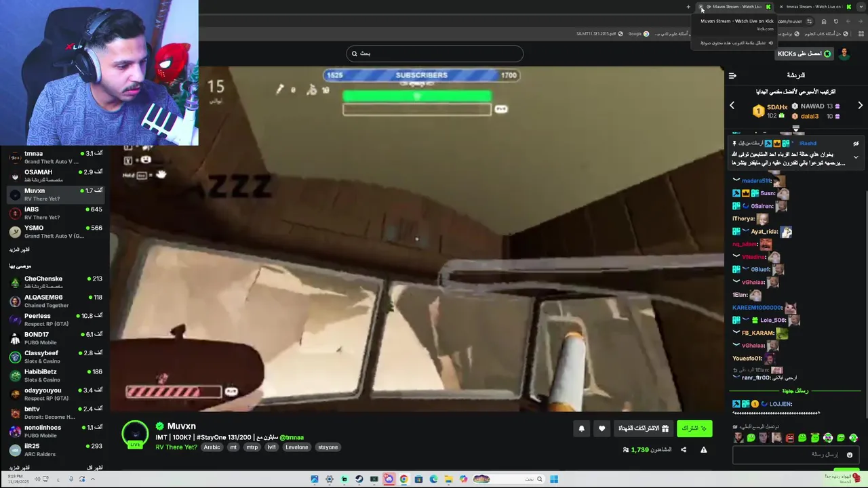Open Muvxn streamer avatar with LIVE badge
868x488 pixels.
pyautogui.click(x=135, y=434)
